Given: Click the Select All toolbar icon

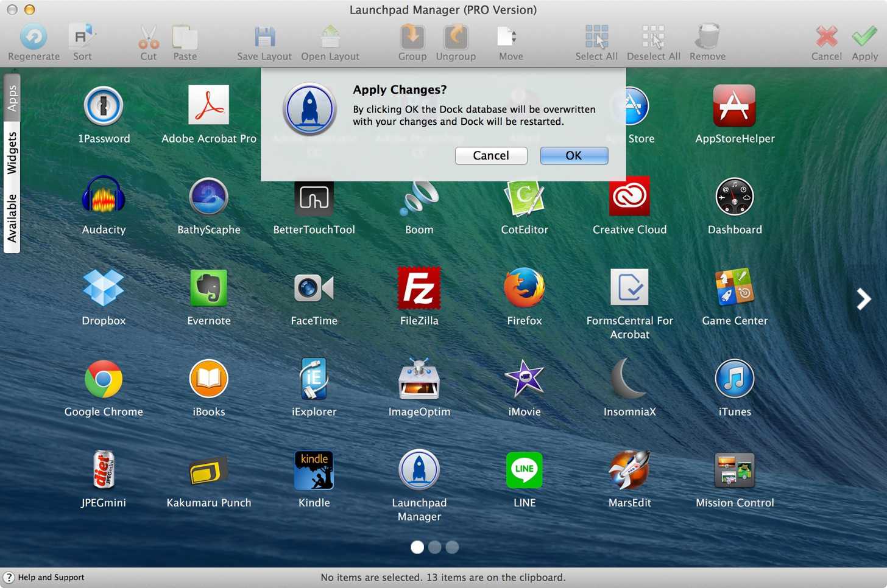Looking at the screenshot, I should 596,37.
